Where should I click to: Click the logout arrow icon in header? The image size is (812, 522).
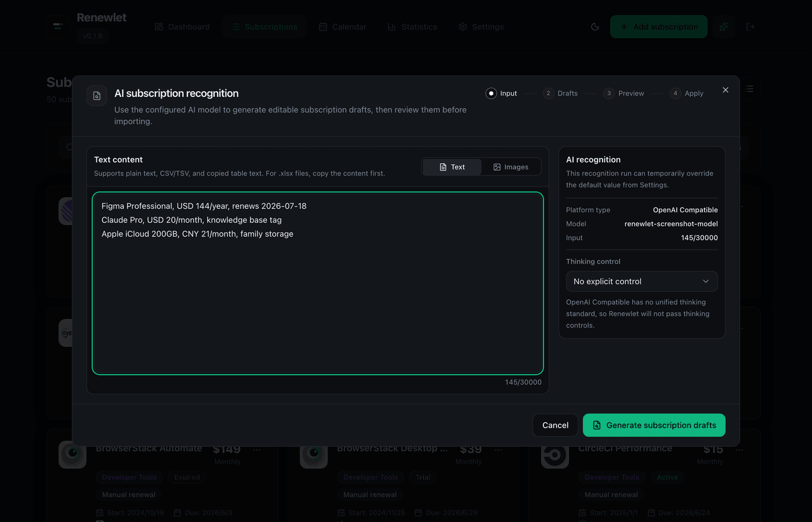[751, 27]
